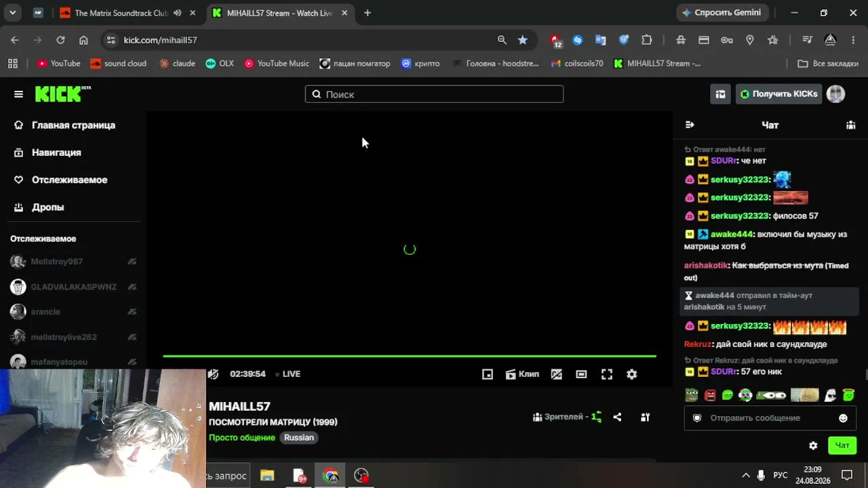This screenshot has height=488, width=868.
Task: Open MIHAILL57 channel name
Action: pos(239,407)
